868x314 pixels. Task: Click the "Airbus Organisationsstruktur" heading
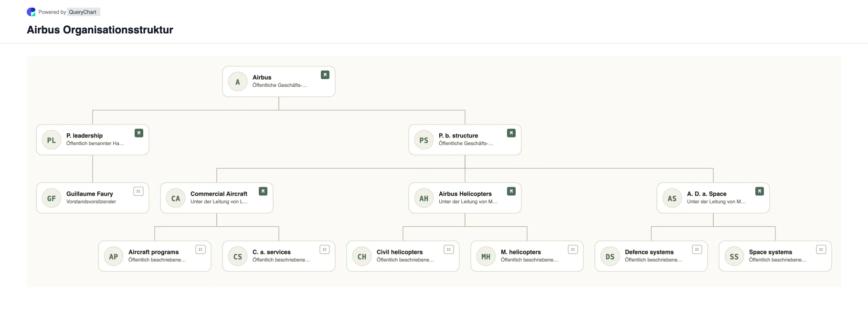(100, 30)
